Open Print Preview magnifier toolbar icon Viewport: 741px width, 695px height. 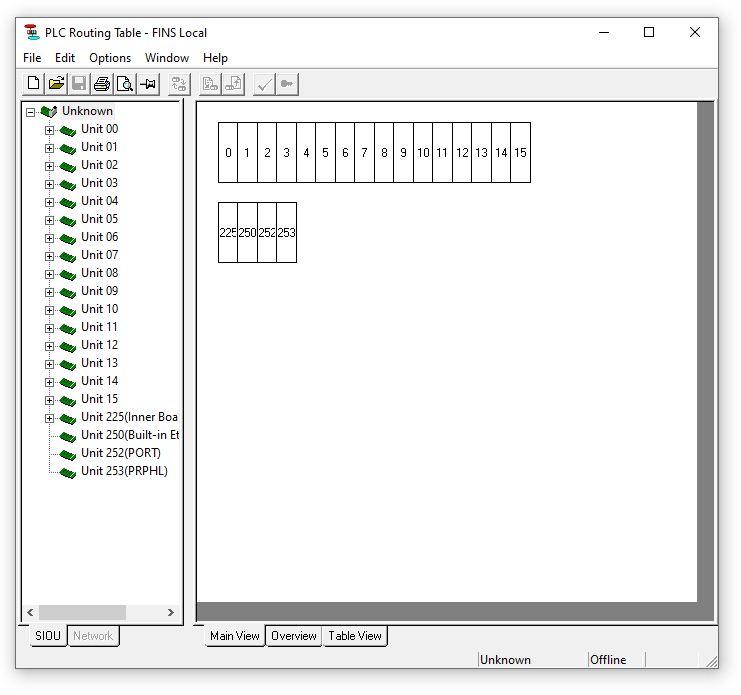click(125, 84)
